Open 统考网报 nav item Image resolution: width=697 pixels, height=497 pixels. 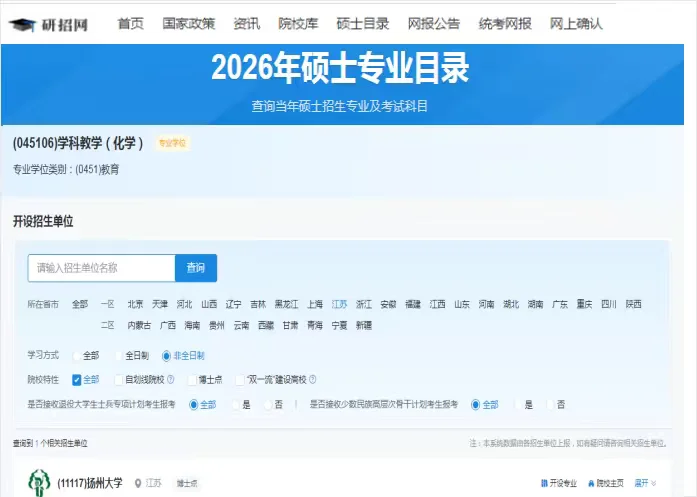[x=505, y=24]
